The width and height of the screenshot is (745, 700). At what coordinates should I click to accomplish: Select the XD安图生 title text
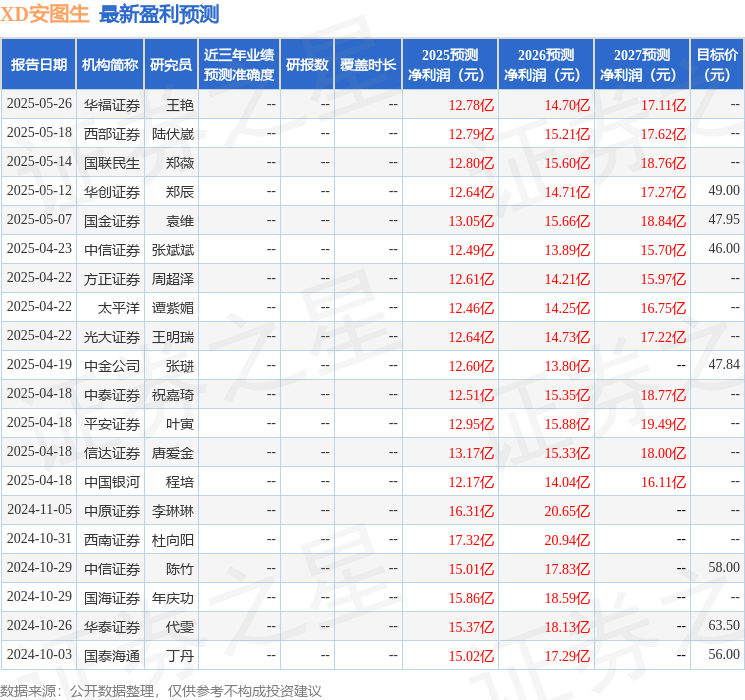point(45,14)
